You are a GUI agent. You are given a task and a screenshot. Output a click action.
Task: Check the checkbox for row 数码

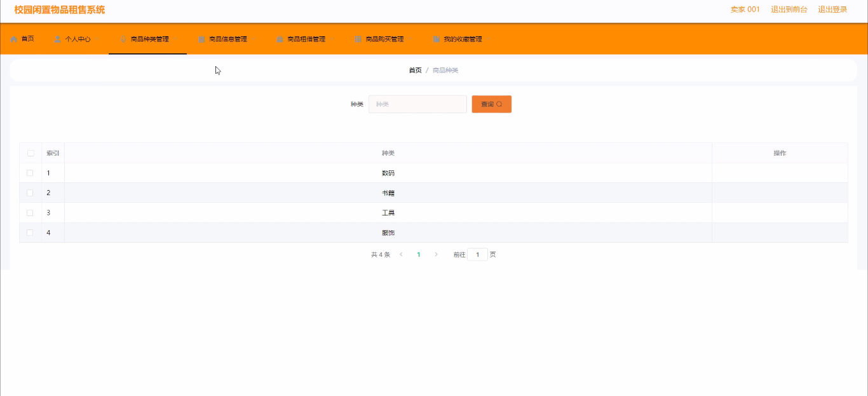coord(30,173)
